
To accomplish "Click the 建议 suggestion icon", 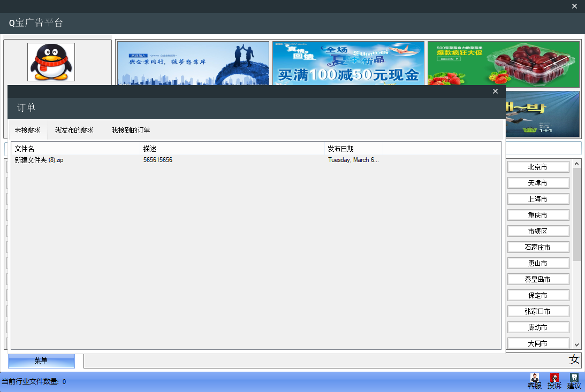I will point(574,380).
